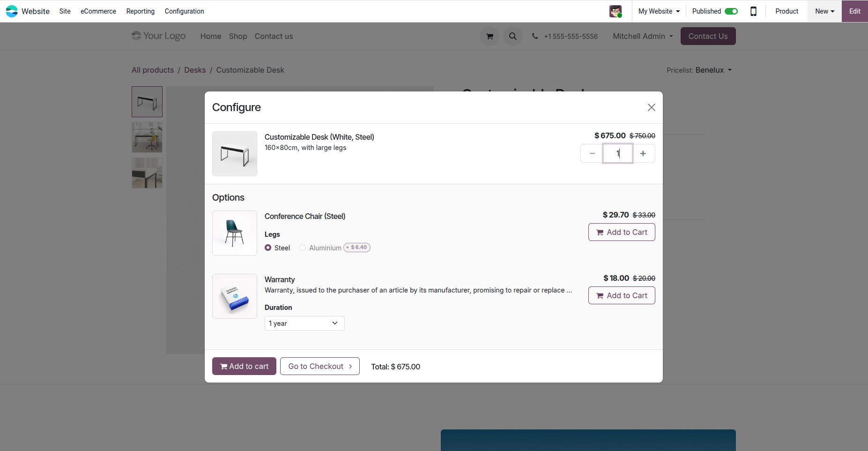
Task: Open the Shop page link
Action: click(238, 36)
